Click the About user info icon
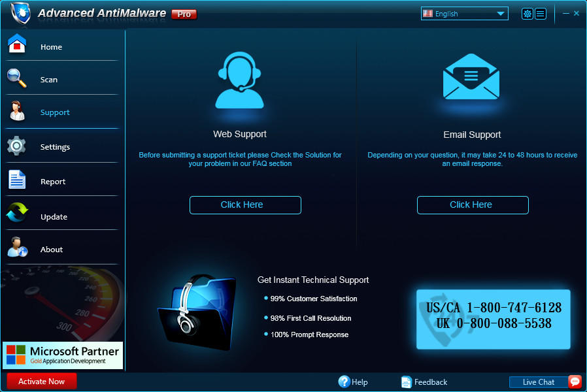The height and width of the screenshot is (392, 587). pyautogui.click(x=17, y=247)
